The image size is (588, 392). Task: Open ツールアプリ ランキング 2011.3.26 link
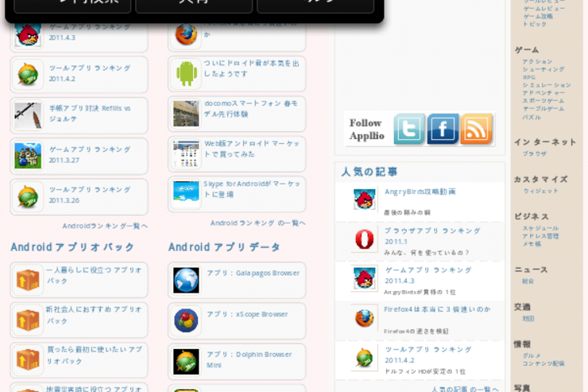[90, 195]
